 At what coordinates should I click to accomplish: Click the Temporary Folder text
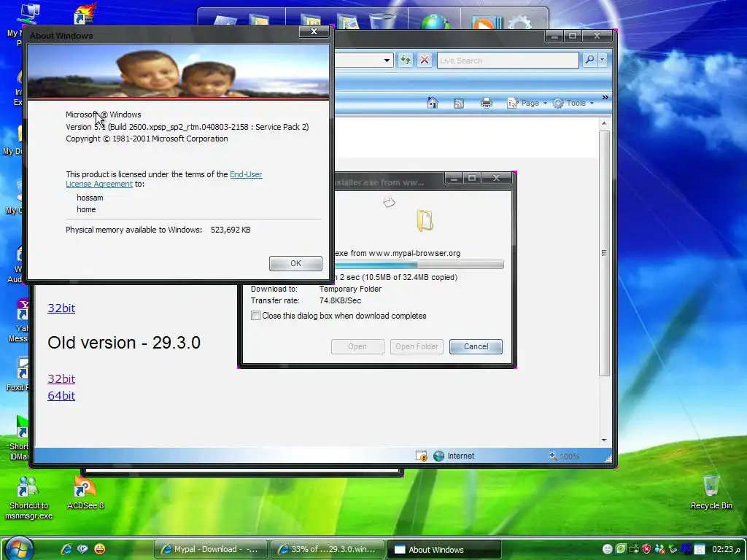[350, 289]
